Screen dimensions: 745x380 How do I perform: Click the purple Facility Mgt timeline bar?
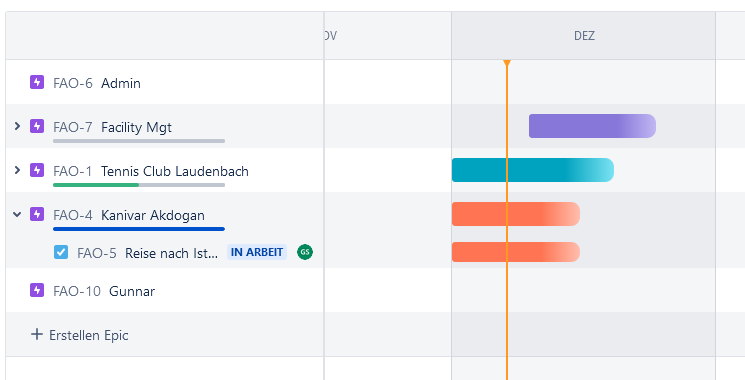[592, 126]
